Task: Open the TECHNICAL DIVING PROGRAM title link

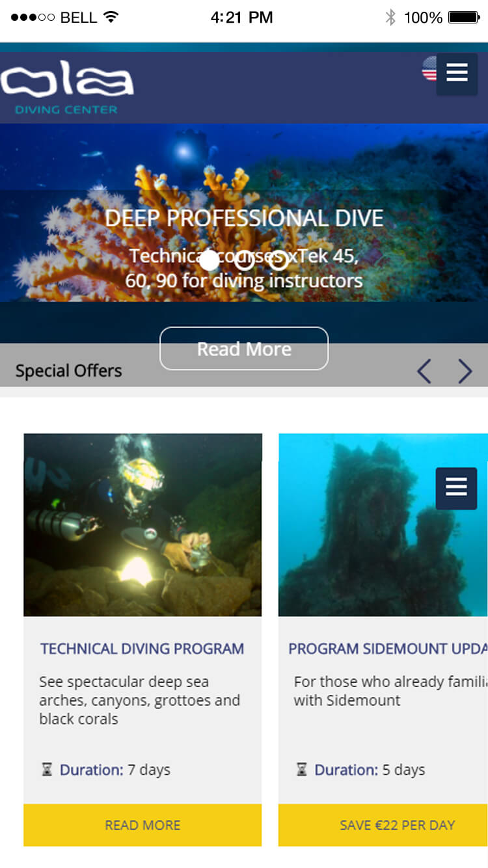Action: point(142,649)
